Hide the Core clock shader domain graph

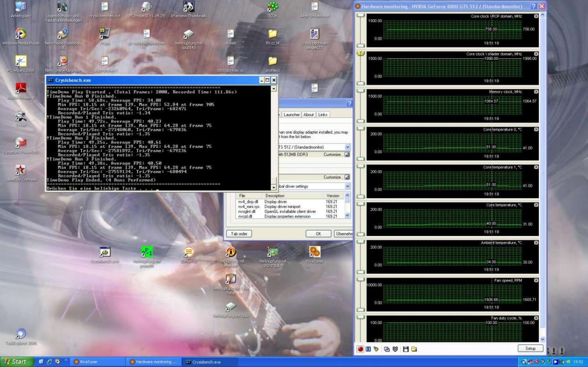536,54
